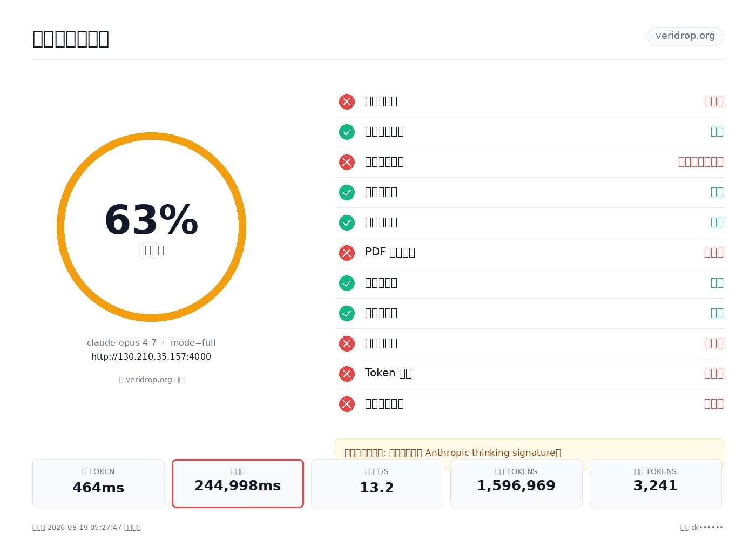Click the green checkmark directly above the PDF row
Screen dimensions: 756x540
(347, 222)
